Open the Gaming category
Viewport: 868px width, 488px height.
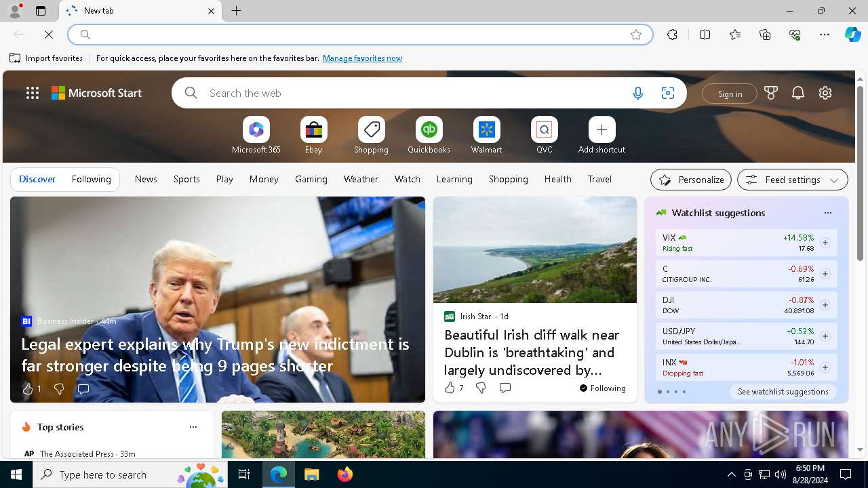(x=311, y=179)
